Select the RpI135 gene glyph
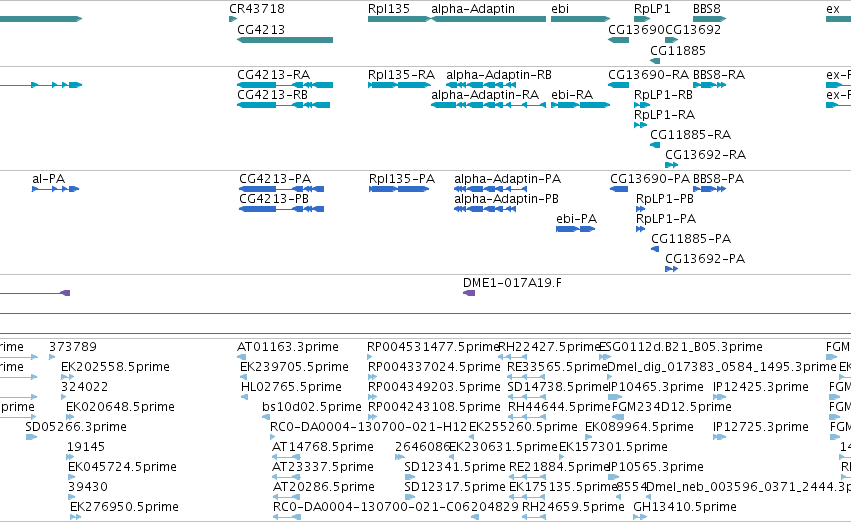851x522 pixels. click(399, 19)
